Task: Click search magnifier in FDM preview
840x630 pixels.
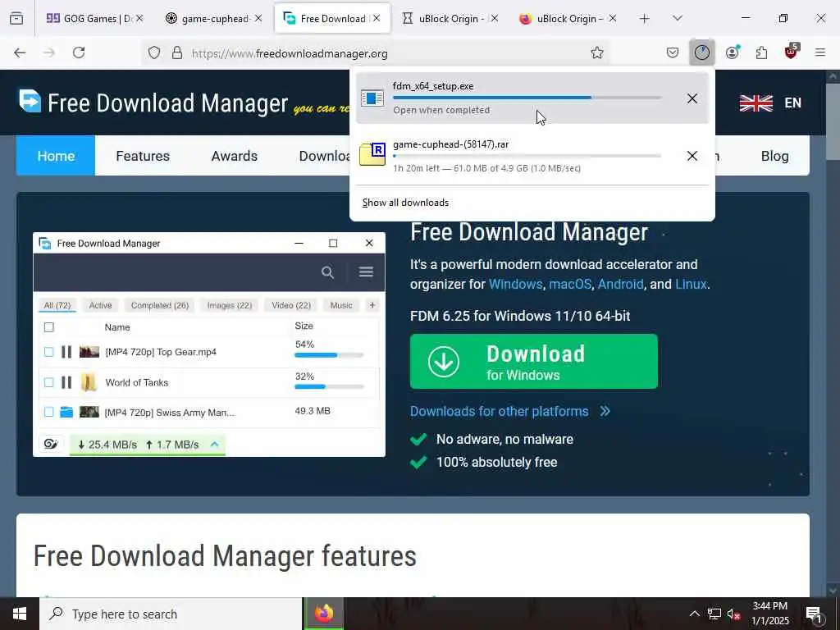Action: click(327, 272)
